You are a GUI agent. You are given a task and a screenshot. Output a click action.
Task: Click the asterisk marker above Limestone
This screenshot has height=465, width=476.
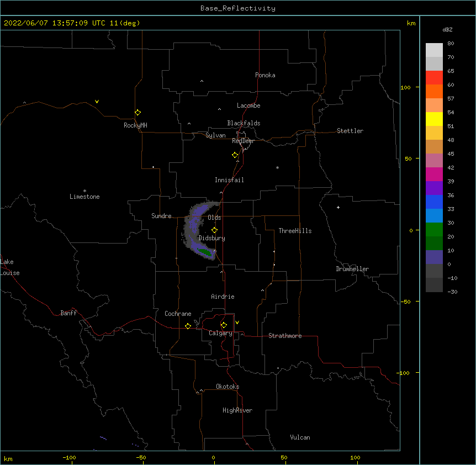[x=84, y=191]
